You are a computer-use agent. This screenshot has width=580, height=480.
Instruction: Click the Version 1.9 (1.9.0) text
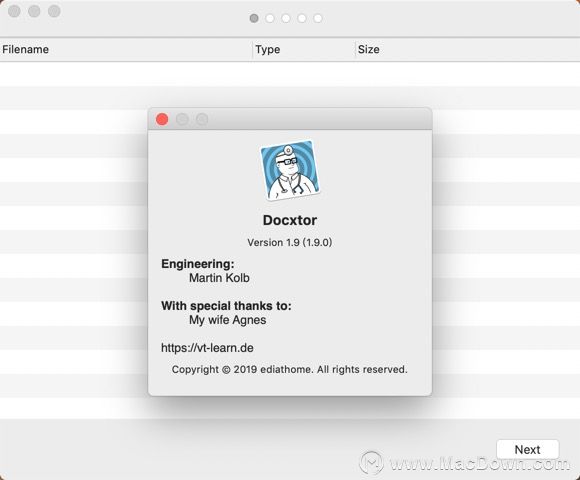point(290,242)
